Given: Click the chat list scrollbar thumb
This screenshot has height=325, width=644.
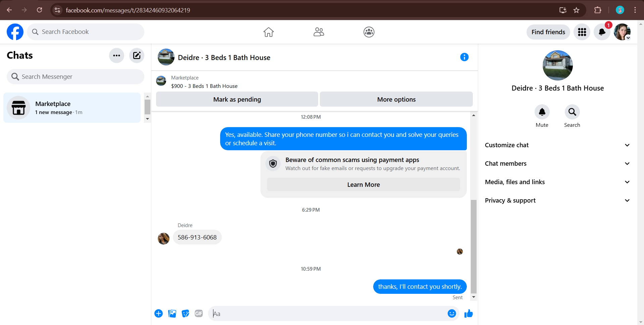Looking at the screenshot, I should [x=147, y=107].
